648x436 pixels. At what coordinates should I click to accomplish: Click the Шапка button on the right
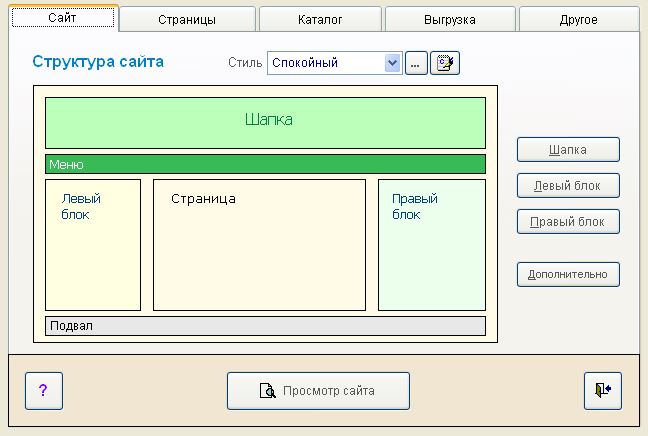pos(568,150)
